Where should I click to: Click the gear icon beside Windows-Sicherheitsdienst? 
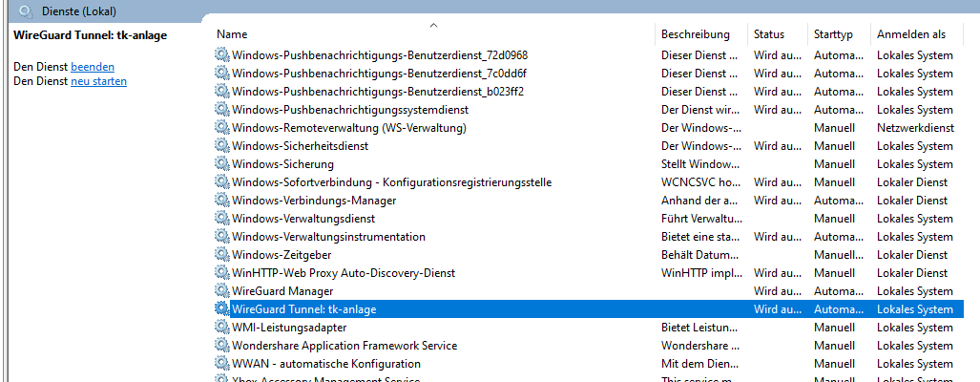222,146
